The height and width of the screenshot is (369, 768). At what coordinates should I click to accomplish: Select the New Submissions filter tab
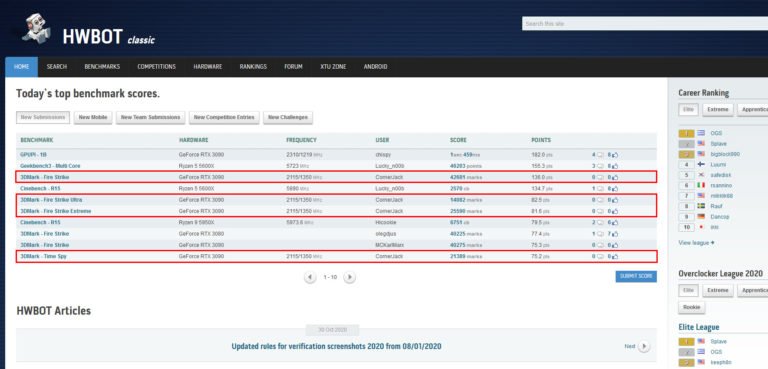43,118
